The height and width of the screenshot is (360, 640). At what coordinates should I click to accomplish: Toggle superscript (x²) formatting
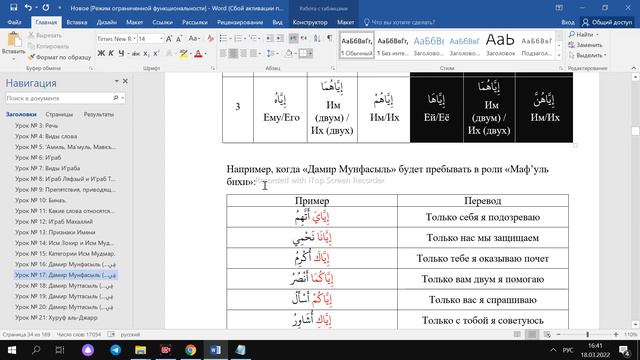pyautogui.click(x=156, y=53)
